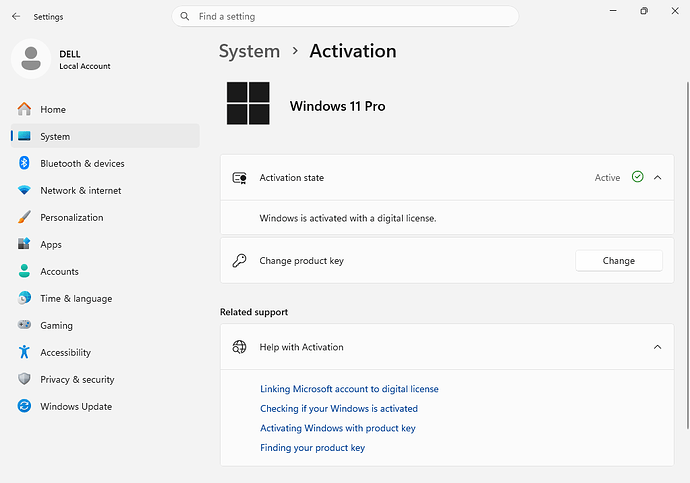Click the Windows logo image
The height and width of the screenshot is (483, 690).
(x=248, y=103)
